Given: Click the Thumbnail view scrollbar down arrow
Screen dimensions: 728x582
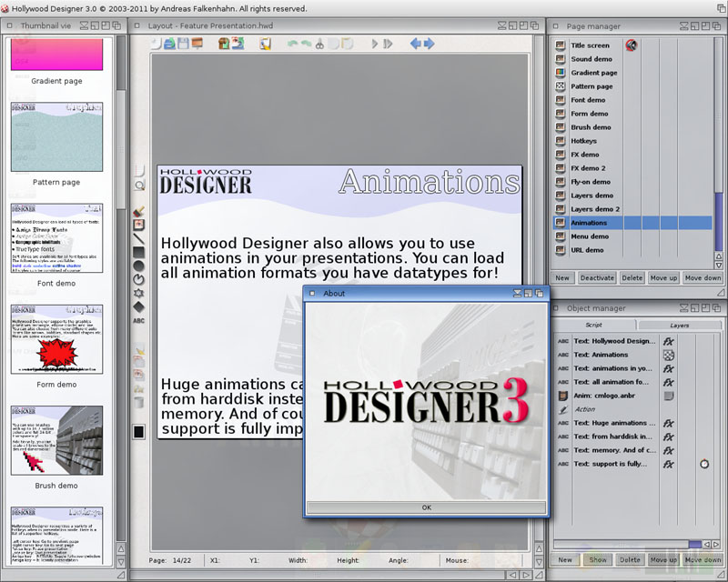Looking at the screenshot, I should tap(121, 562).
